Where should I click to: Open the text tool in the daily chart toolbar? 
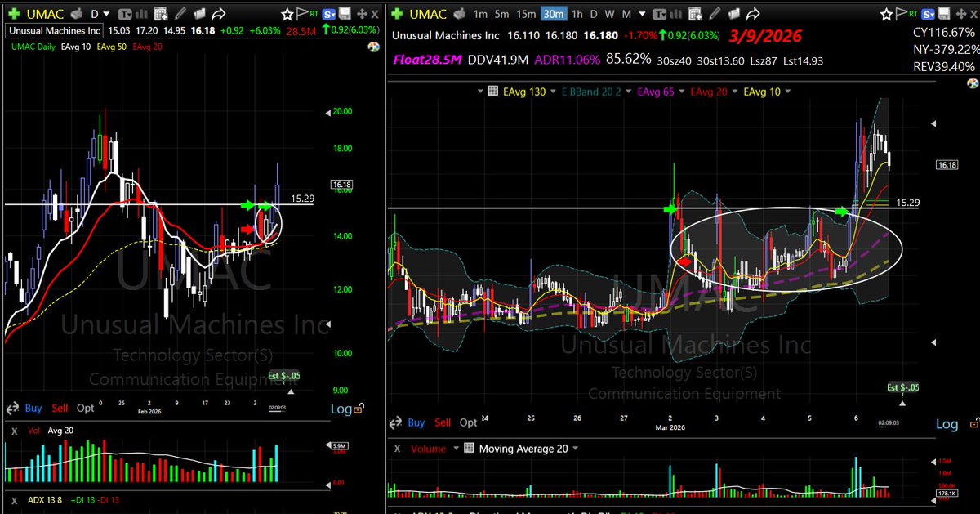click(x=125, y=14)
